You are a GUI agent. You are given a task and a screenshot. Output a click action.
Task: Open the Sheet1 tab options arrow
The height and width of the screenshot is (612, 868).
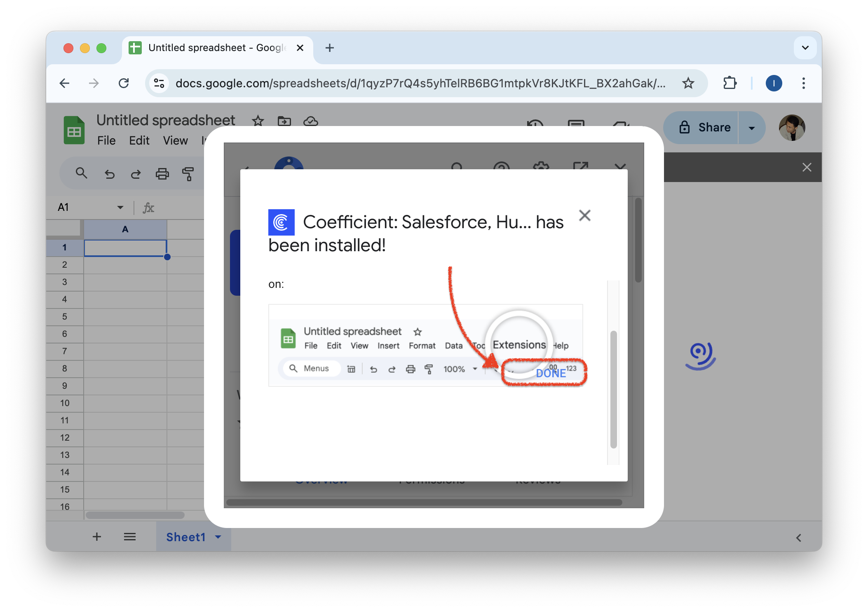[218, 537]
